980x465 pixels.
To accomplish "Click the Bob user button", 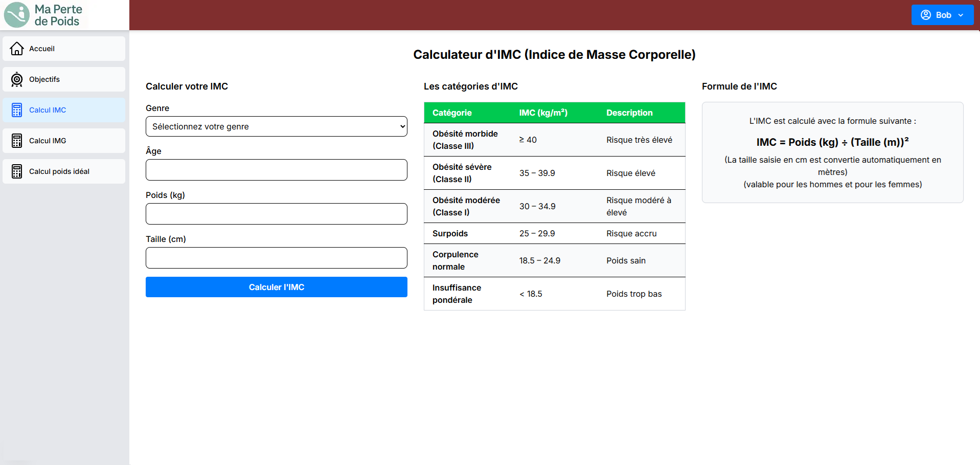I will [x=942, y=15].
